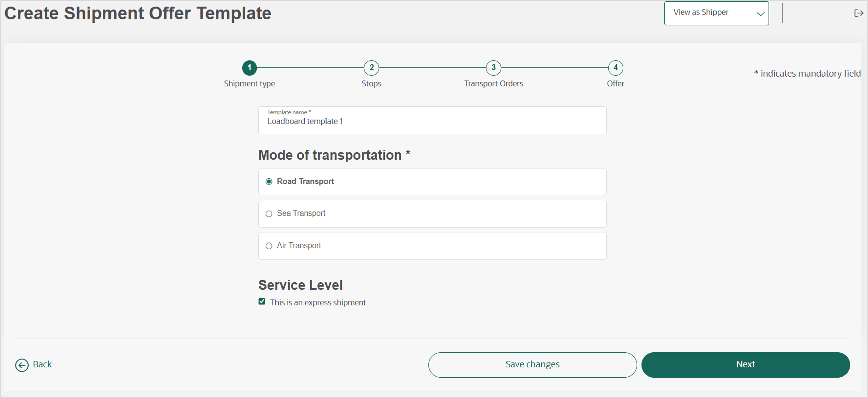Click the Next button
The width and height of the screenshot is (868, 398).
[x=745, y=365]
